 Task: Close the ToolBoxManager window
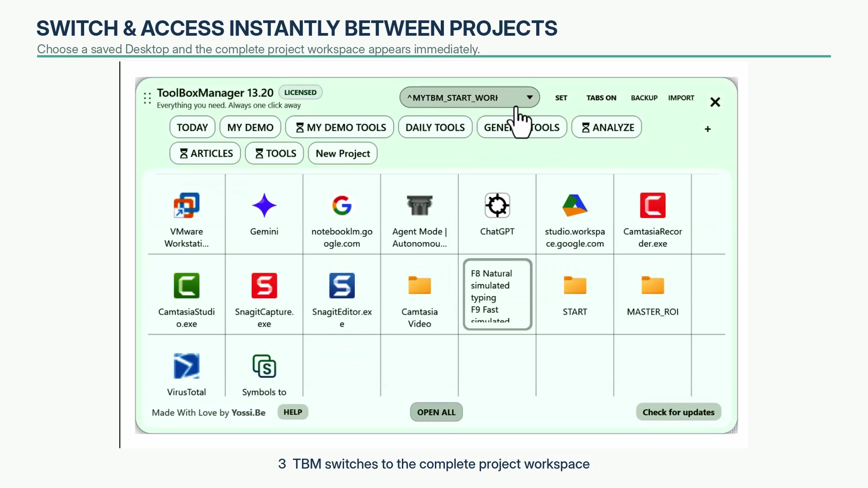coord(715,102)
